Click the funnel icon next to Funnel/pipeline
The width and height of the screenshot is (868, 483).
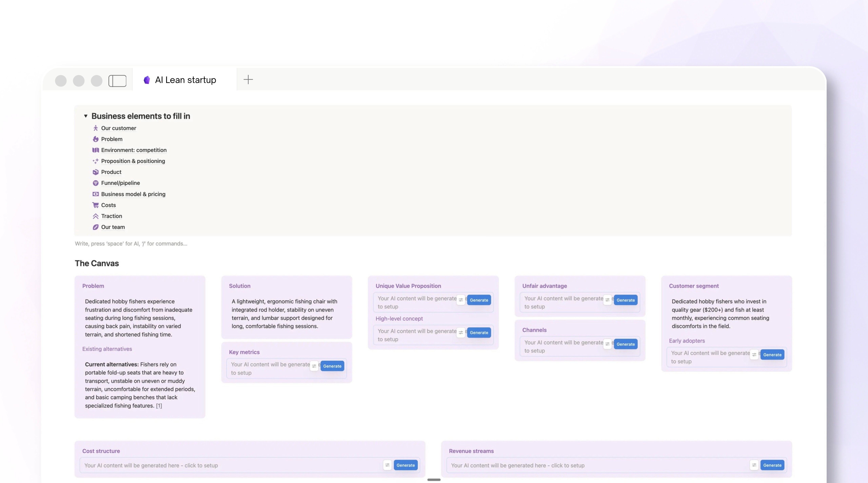pos(96,183)
